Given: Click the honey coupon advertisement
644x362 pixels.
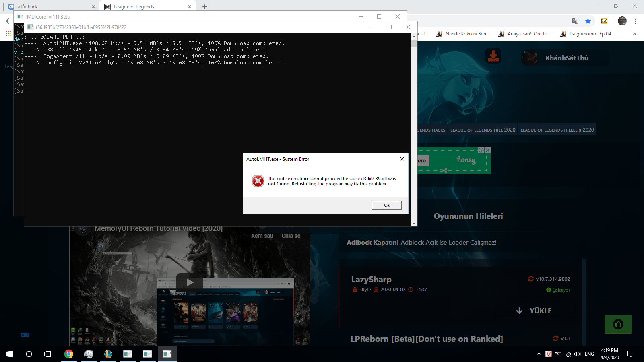Looking at the screenshot, I should [454, 161].
